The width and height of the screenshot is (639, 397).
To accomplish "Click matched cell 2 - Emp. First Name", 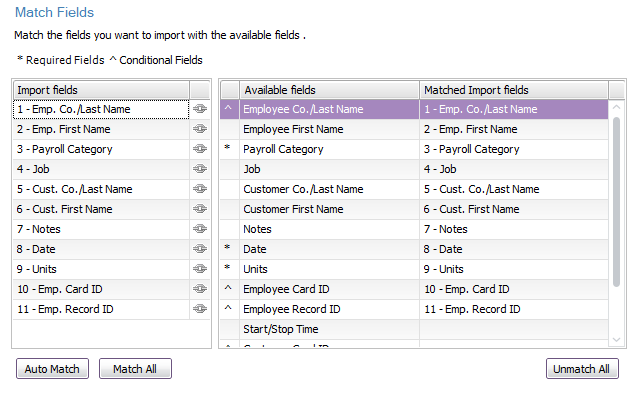I will [514, 129].
